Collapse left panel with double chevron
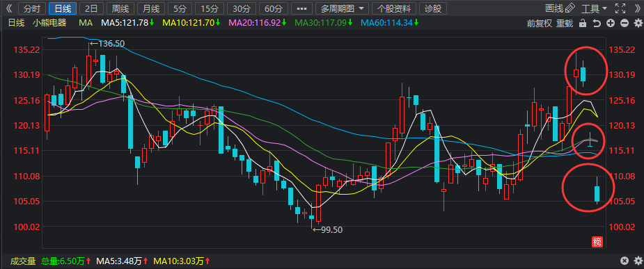Viewport: 644px width, 269px height. pyautogui.click(x=10, y=8)
